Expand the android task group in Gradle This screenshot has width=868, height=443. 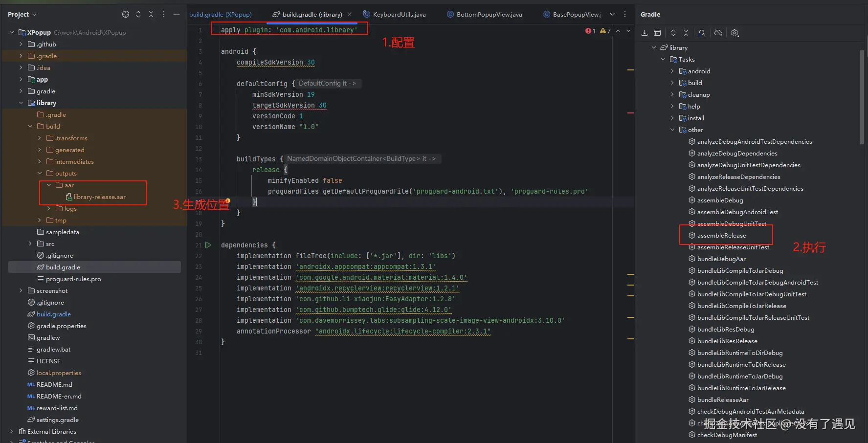click(x=672, y=71)
